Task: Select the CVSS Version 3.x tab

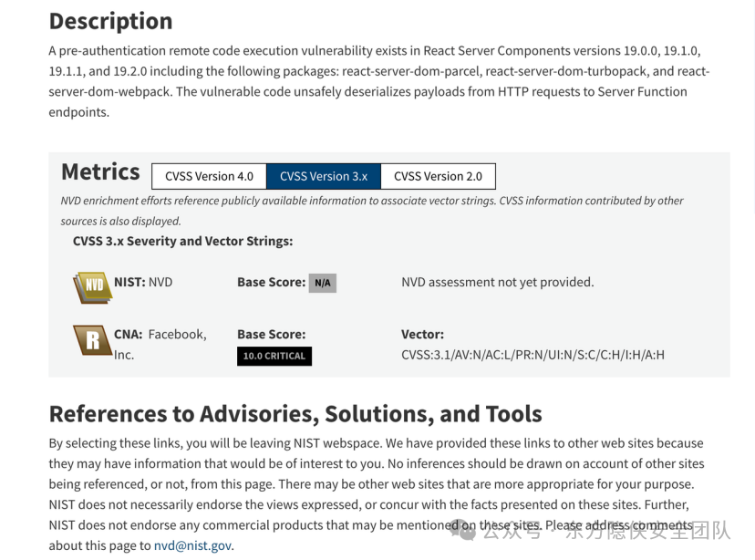Action: 324,176
